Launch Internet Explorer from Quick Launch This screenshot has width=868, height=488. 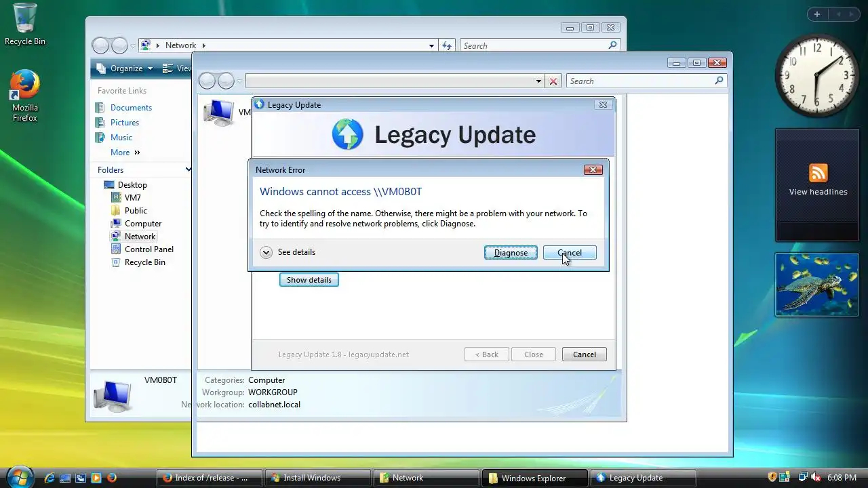[x=50, y=478]
